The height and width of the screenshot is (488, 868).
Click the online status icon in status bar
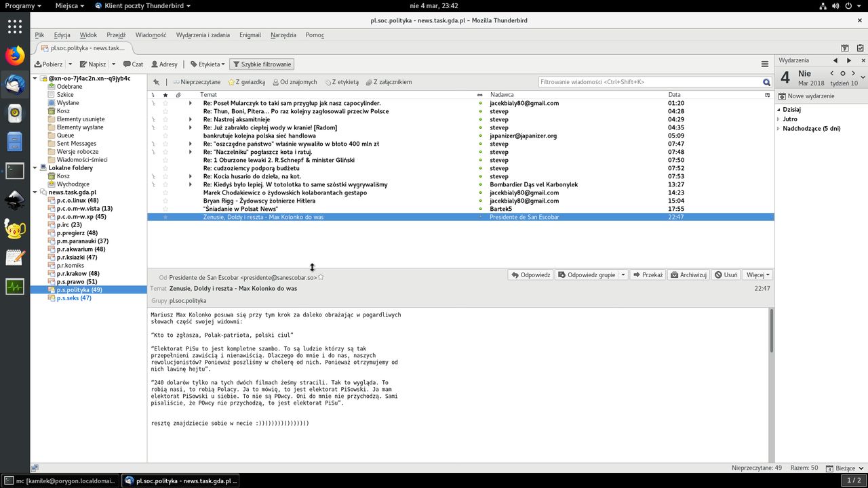35,468
